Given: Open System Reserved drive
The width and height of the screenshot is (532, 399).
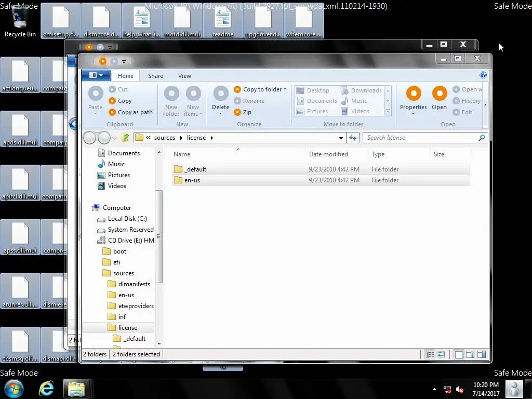Looking at the screenshot, I should tap(126, 229).
